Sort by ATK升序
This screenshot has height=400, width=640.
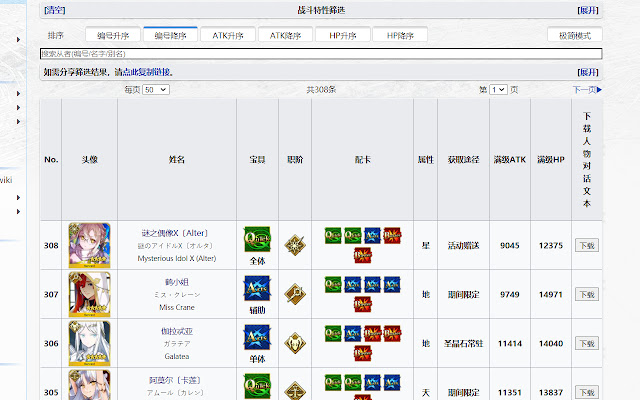228,35
